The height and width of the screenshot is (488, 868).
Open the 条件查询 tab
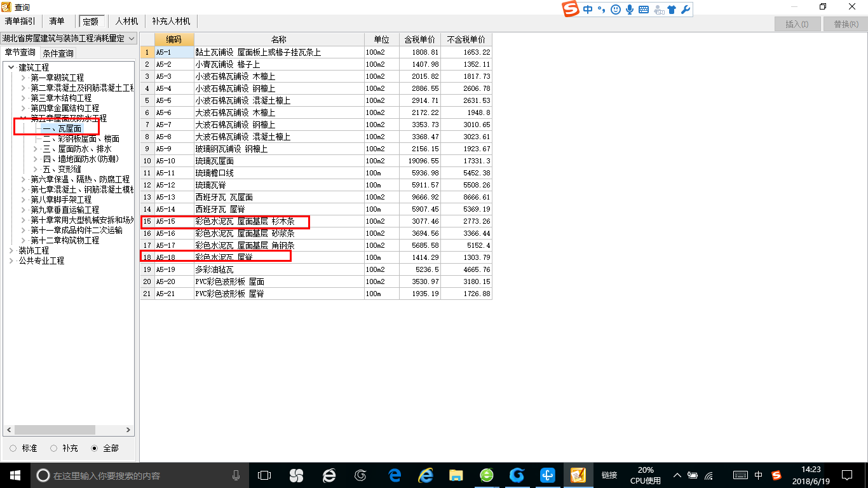tap(58, 53)
